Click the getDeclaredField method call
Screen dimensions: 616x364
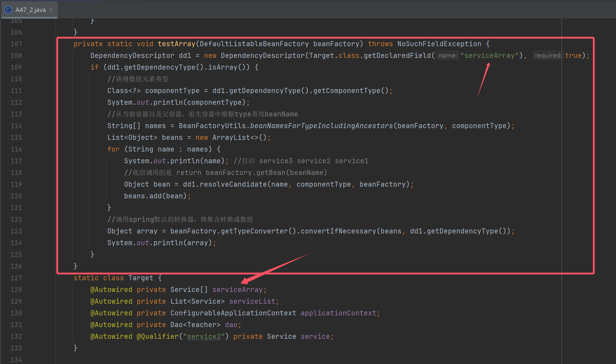(x=397, y=56)
